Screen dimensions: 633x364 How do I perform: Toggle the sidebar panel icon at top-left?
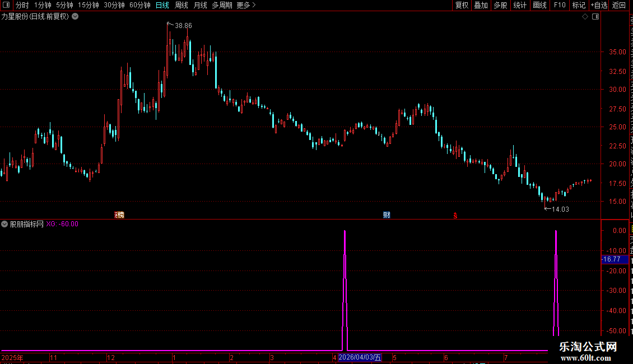coord(6,5)
